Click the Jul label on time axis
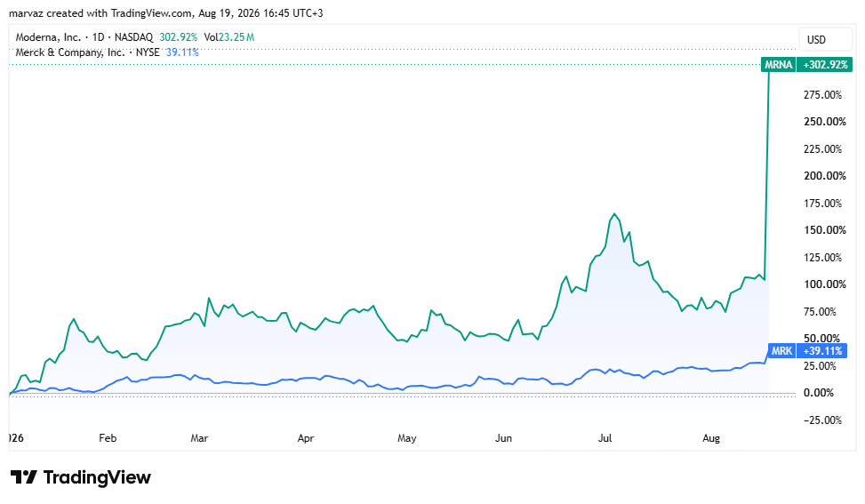 [x=605, y=438]
